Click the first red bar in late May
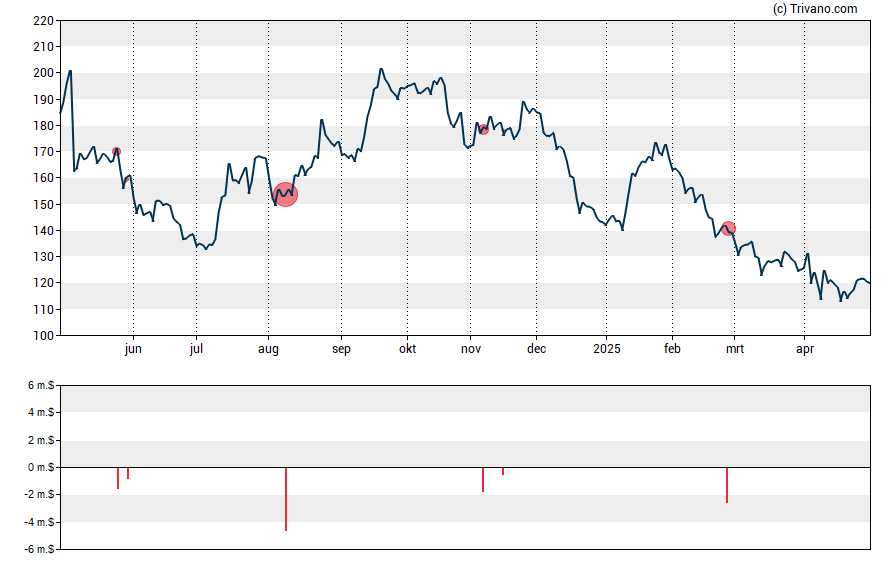 [x=118, y=478]
